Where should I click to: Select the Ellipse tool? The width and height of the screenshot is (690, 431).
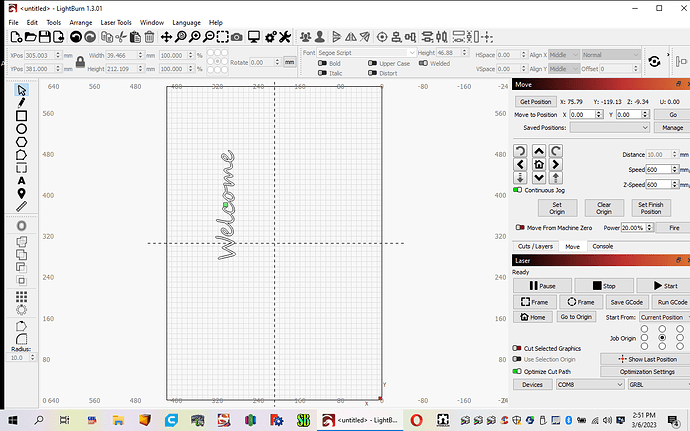(21, 129)
